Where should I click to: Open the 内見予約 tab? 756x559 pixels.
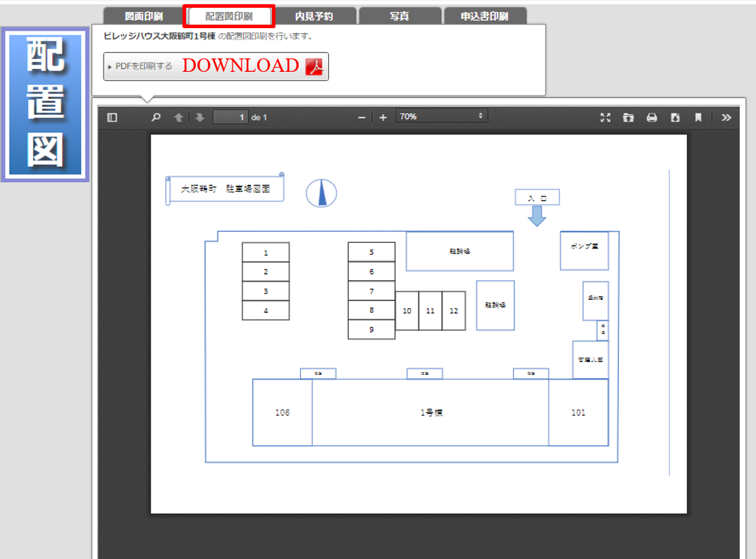click(314, 16)
